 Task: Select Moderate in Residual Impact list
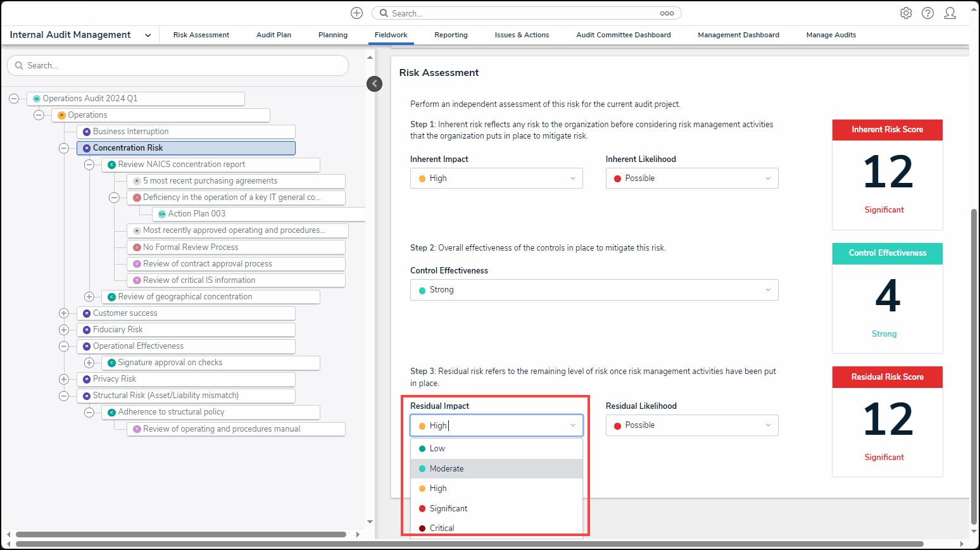[x=446, y=469]
